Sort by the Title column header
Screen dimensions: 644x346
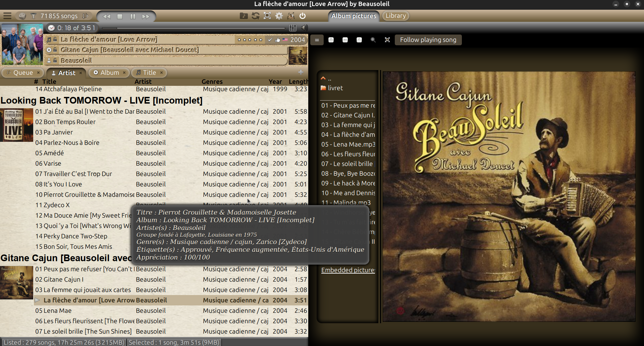coord(49,81)
